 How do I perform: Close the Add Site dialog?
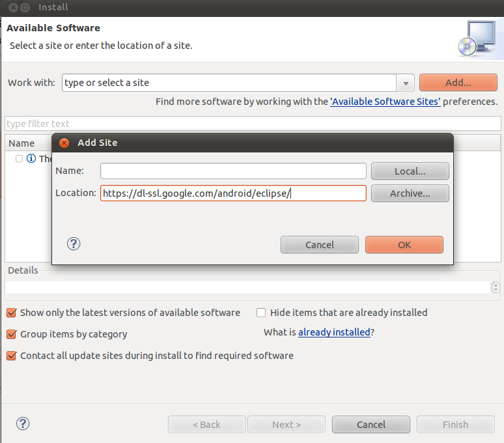[x=64, y=143]
